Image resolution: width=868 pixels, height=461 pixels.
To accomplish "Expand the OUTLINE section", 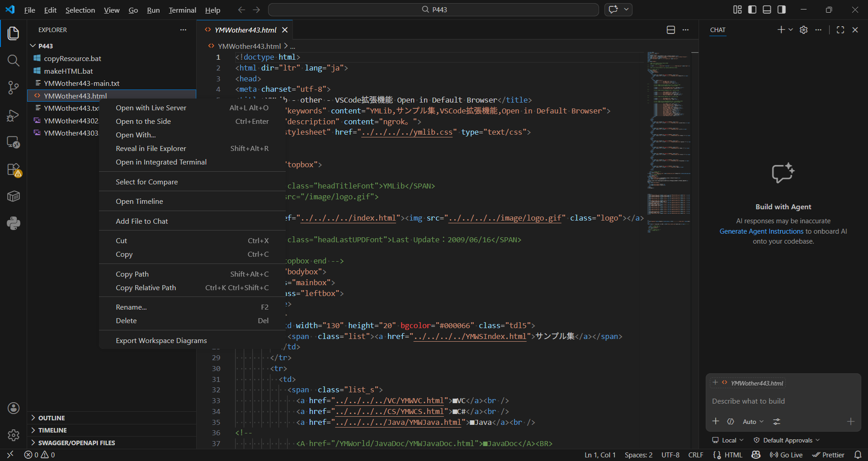I will coord(52,418).
